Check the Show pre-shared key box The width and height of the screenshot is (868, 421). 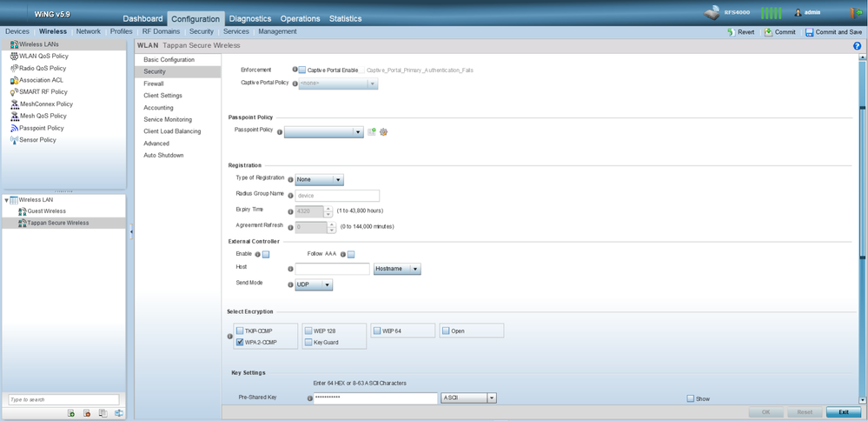pyautogui.click(x=691, y=398)
